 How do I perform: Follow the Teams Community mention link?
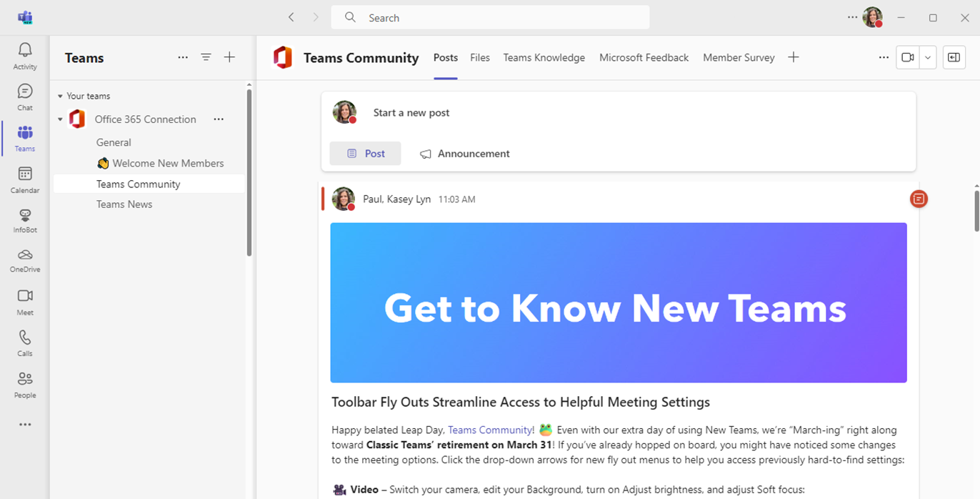[489, 430]
